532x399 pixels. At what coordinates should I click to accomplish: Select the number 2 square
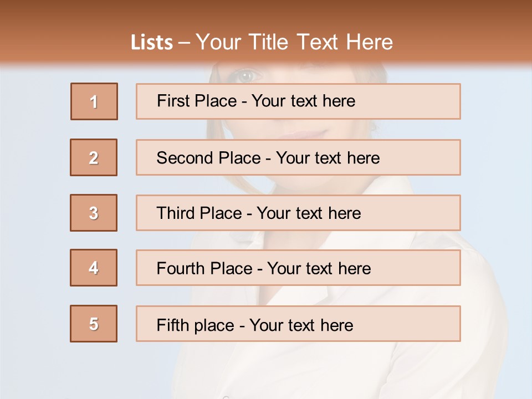pos(94,157)
